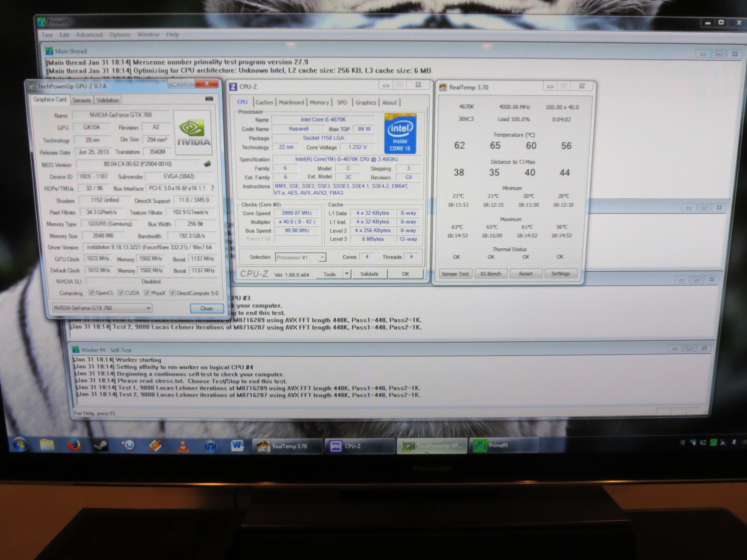This screenshot has width=747, height=560.
Task: Click the Bus Interface question mark in GPU-Z
Action: pyautogui.click(x=212, y=188)
